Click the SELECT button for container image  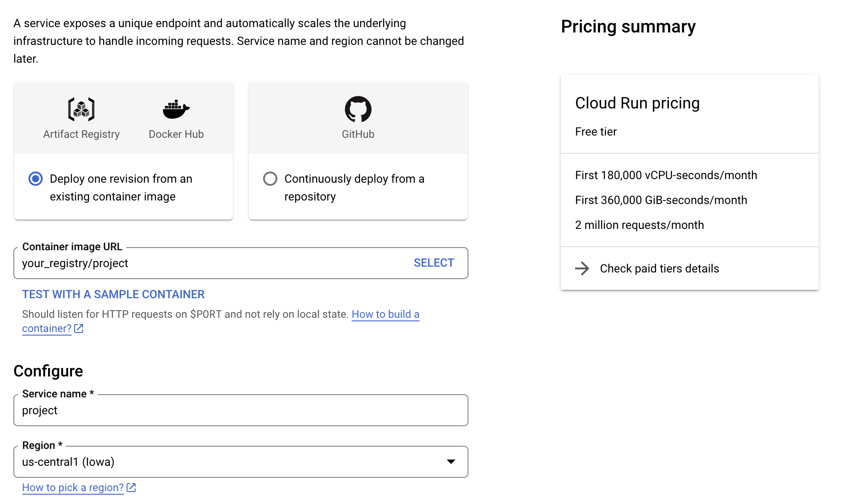(x=433, y=263)
